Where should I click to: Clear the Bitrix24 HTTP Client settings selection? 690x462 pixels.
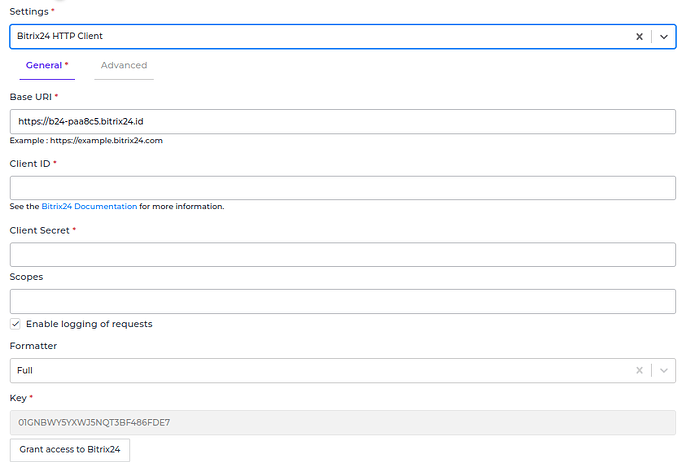639,37
